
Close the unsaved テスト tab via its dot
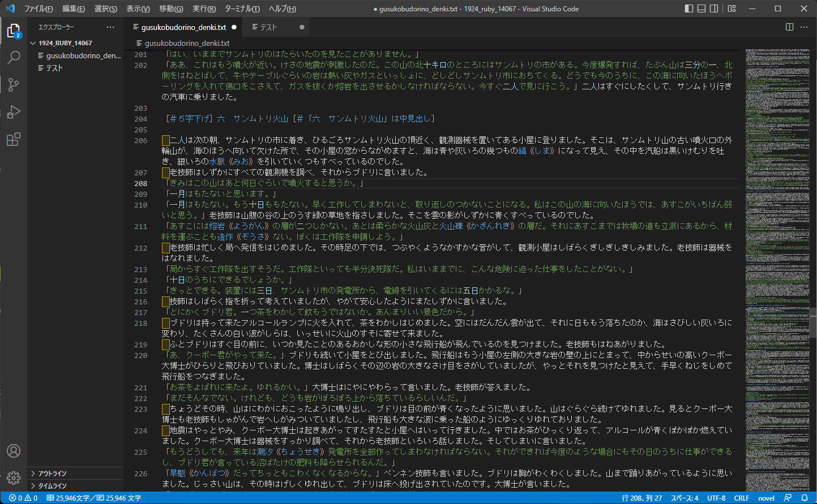pyautogui.click(x=302, y=27)
